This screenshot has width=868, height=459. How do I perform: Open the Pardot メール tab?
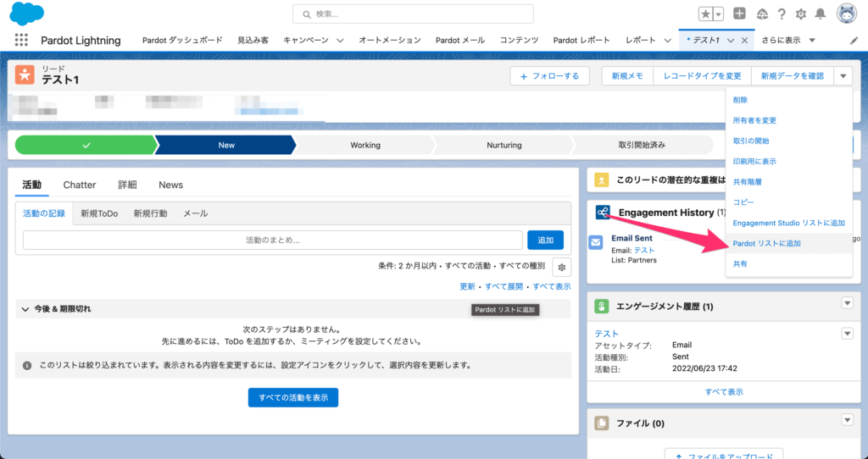pos(460,40)
